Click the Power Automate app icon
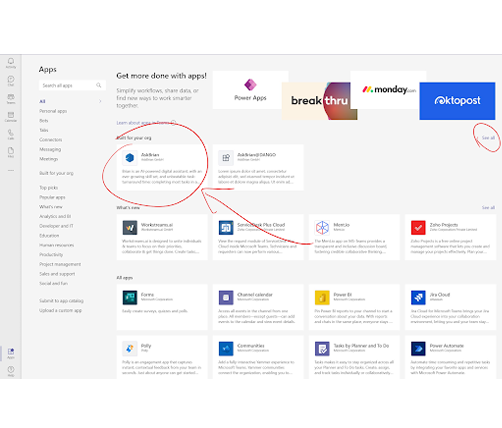The image size is (502, 428). click(418, 349)
